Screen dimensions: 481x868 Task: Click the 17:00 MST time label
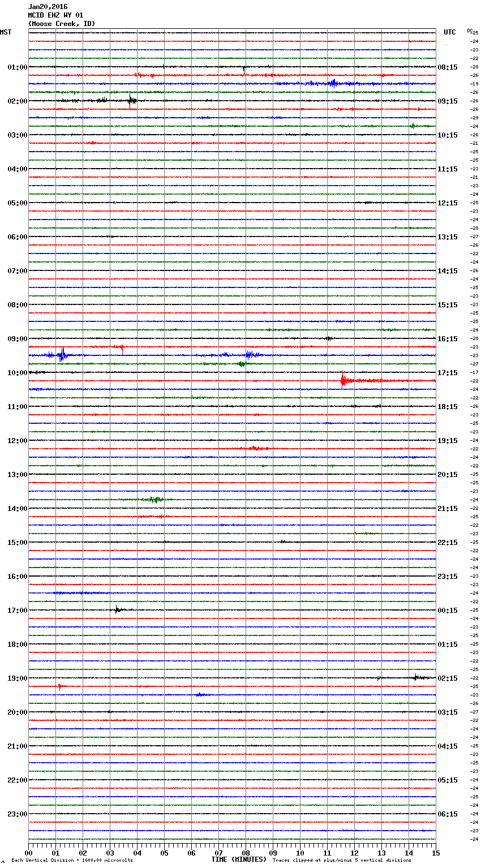coord(17,611)
